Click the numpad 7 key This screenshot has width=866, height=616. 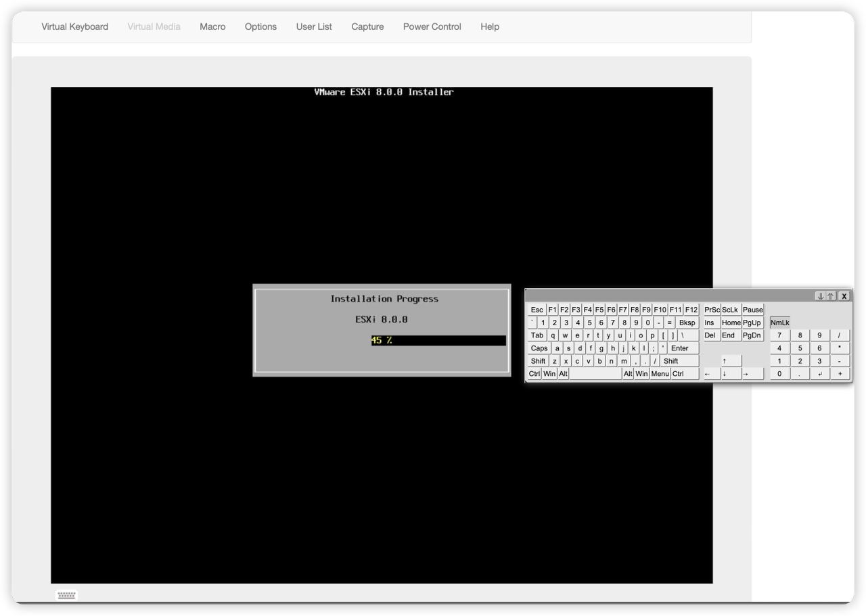pos(779,335)
